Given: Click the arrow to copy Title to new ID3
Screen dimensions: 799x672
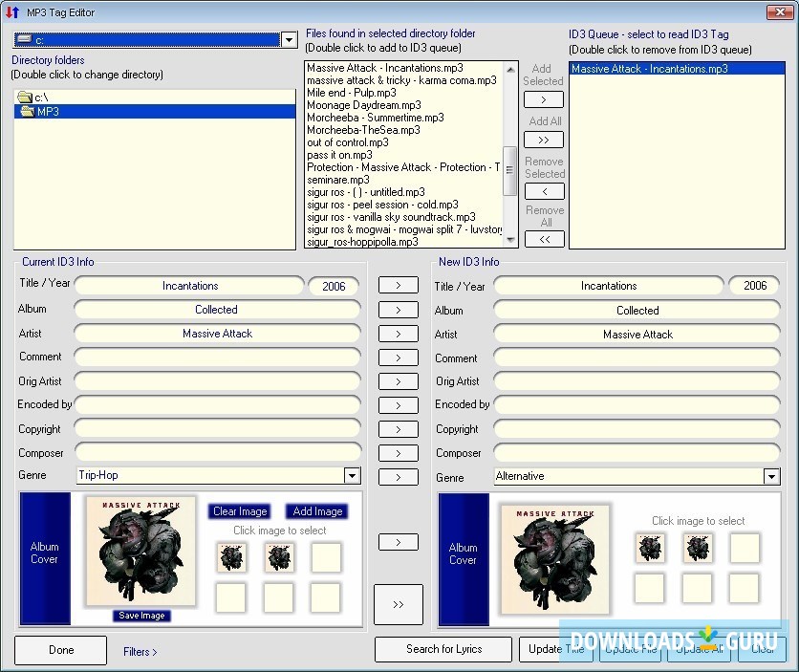Looking at the screenshot, I should click(399, 285).
